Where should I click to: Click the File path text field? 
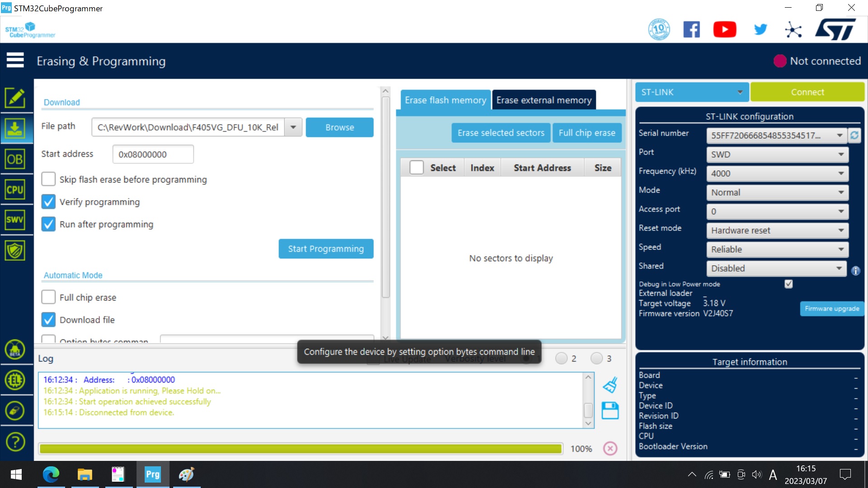pos(188,127)
